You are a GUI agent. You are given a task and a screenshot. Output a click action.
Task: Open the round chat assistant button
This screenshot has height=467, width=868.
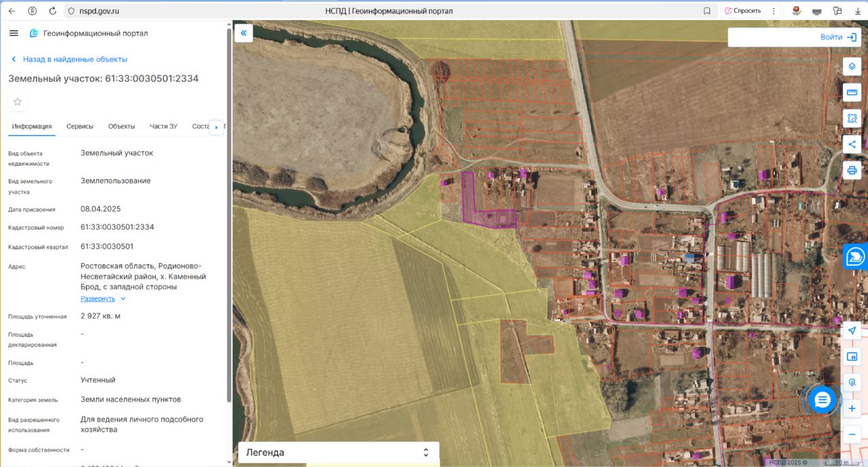tap(822, 400)
